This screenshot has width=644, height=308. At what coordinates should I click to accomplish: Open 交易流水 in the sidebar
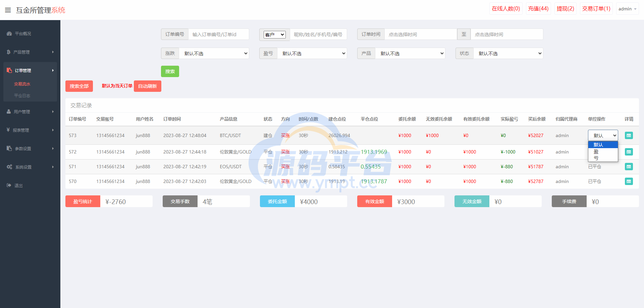coord(22,84)
